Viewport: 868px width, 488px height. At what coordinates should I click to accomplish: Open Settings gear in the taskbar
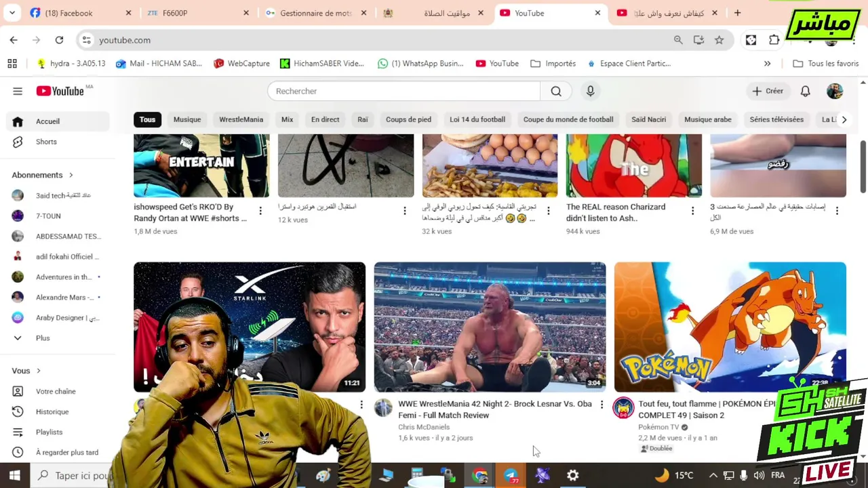click(573, 476)
